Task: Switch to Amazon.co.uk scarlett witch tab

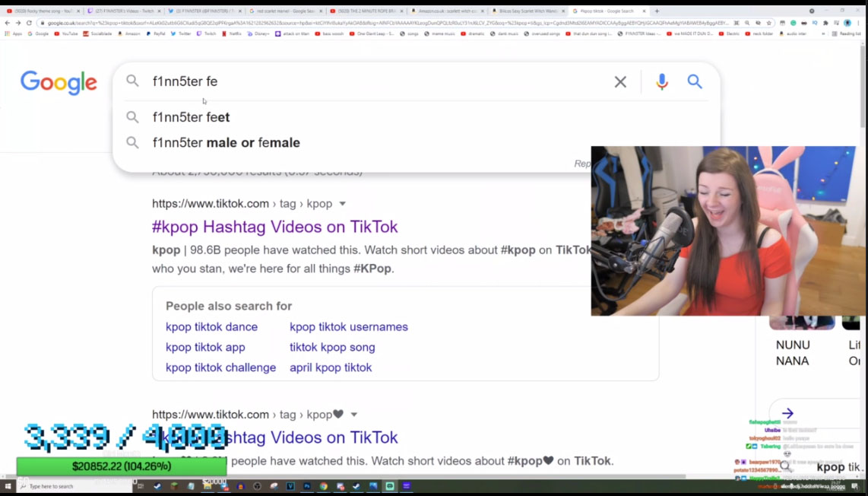Action: [x=447, y=11]
